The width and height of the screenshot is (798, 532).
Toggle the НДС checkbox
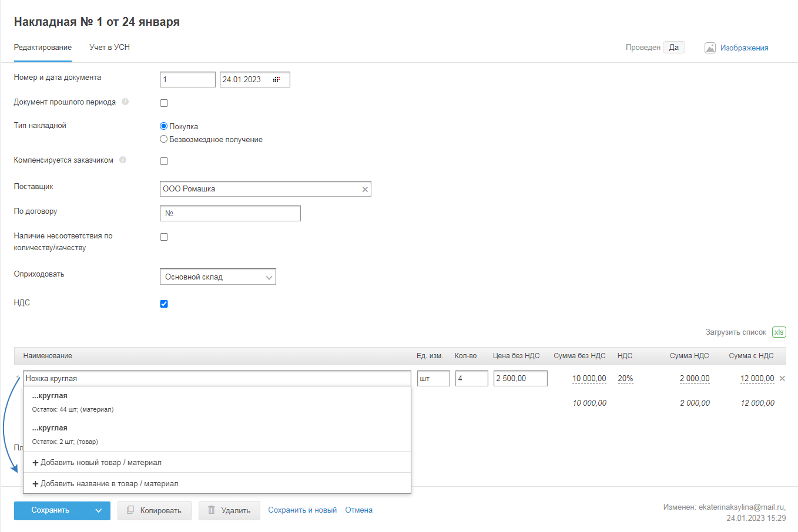pyautogui.click(x=164, y=304)
